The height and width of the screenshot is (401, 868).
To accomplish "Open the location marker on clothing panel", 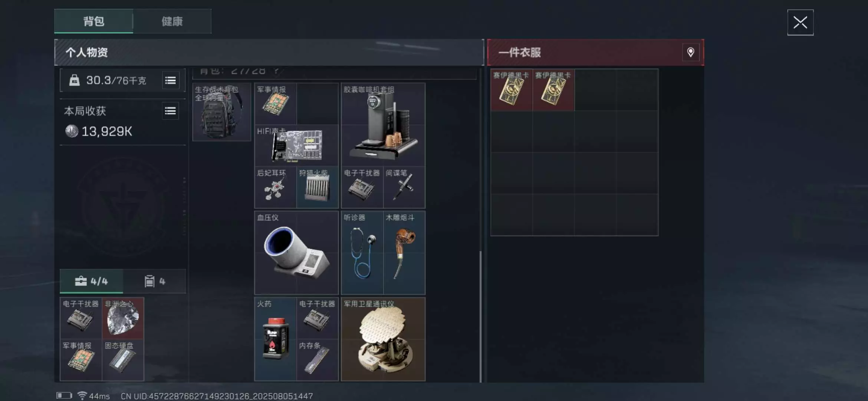I will (x=690, y=52).
